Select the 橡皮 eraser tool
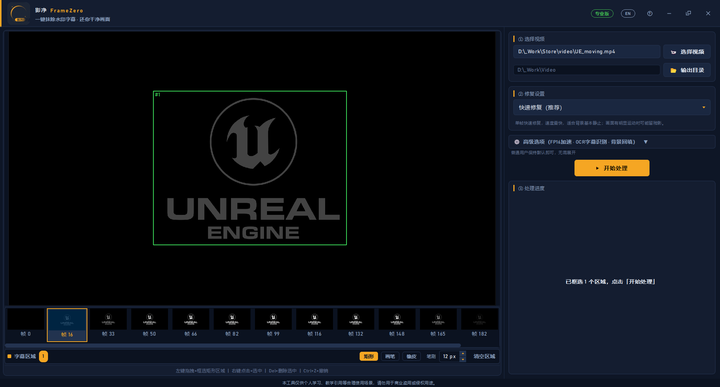Image resolution: width=720 pixels, height=387 pixels. pos(411,356)
